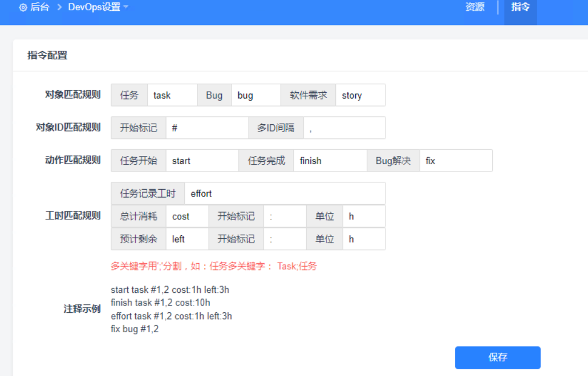Click example 'finish task #1,2 cost:10h'
The width and height of the screenshot is (588, 376).
click(160, 303)
